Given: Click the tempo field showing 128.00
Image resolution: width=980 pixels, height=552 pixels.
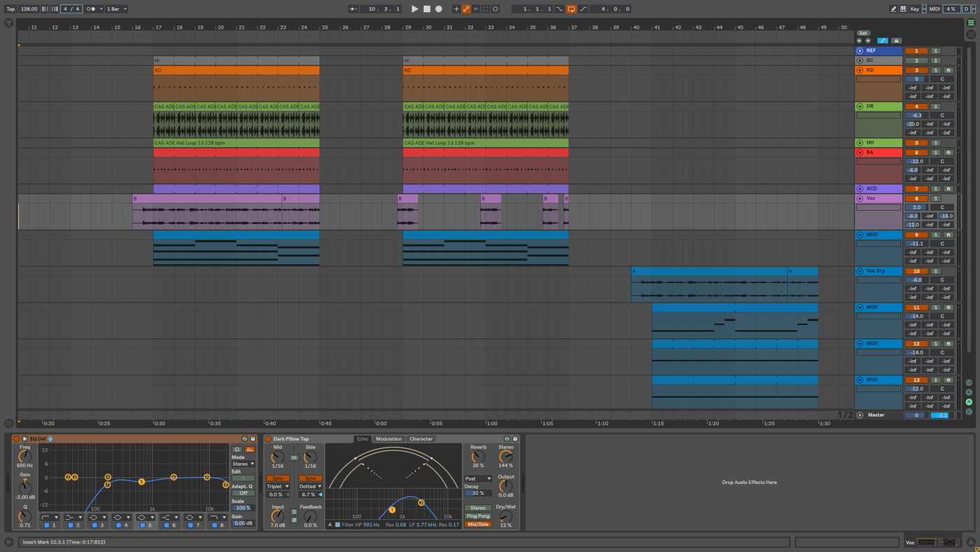Looking at the screenshot, I should (29, 9).
